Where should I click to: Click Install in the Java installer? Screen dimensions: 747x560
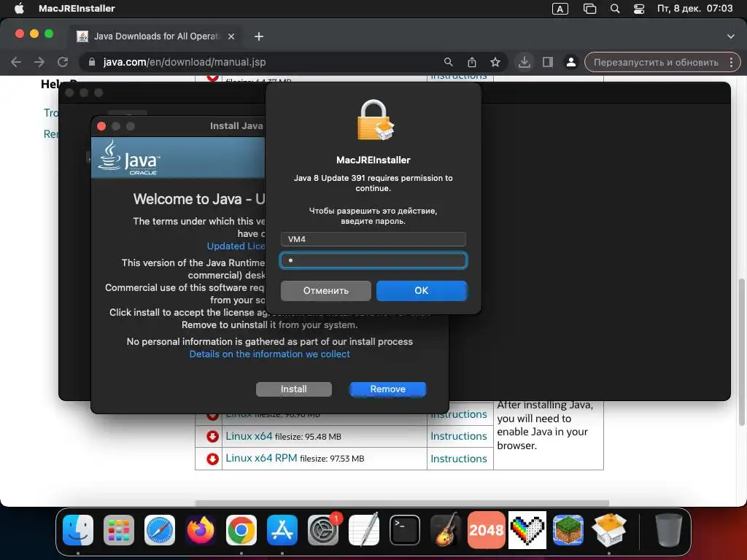(293, 389)
